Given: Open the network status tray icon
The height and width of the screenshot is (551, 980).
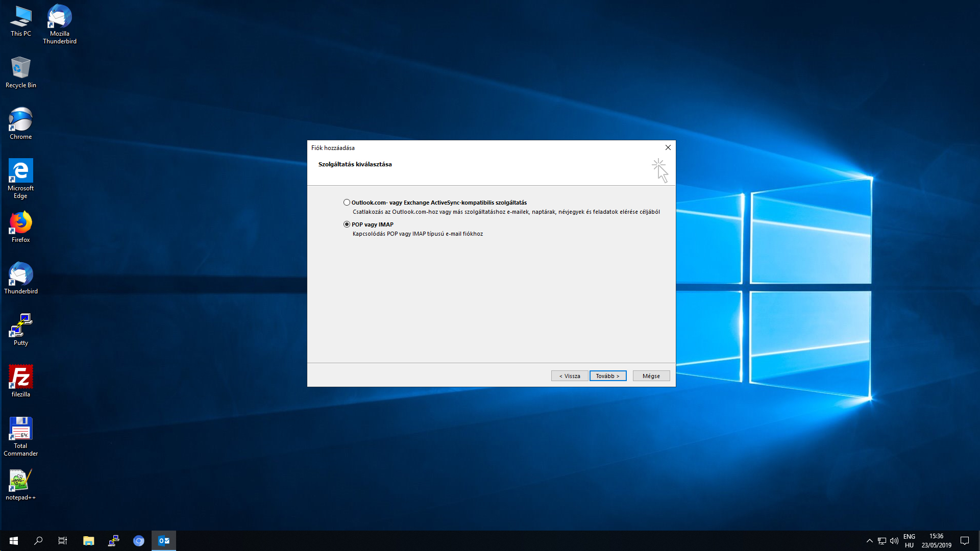Looking at the screenshot, I should [x=882, y=541].
